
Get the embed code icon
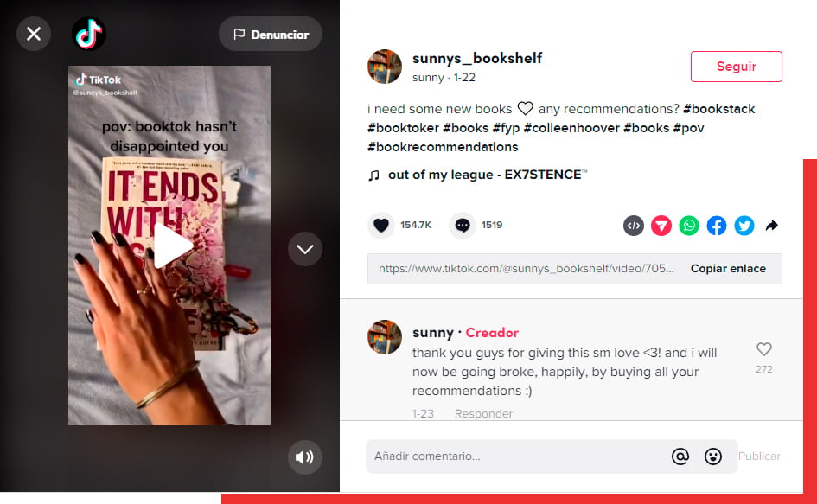tap(634, 226)
